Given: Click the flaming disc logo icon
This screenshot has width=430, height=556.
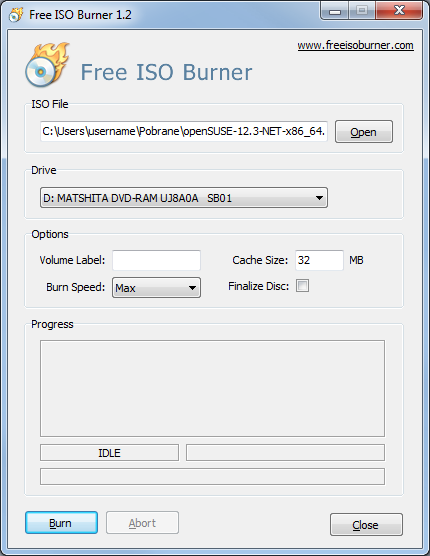Looking at the screenshot, I should tap(47, 65).
